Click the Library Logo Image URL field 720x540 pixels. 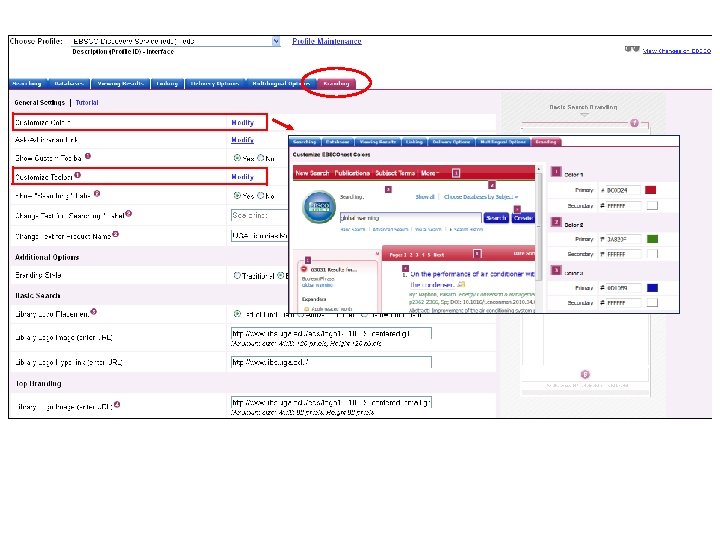[x=331, y=333]
